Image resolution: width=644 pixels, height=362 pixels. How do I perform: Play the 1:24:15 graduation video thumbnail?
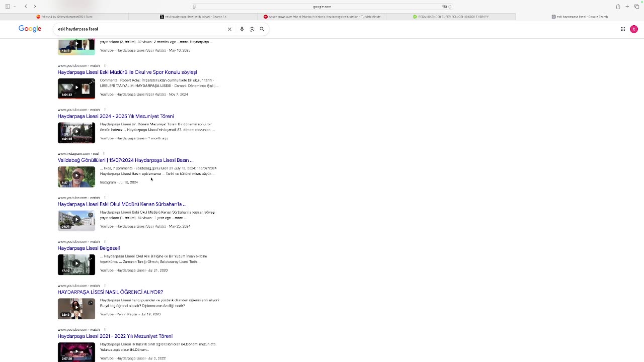76,133
